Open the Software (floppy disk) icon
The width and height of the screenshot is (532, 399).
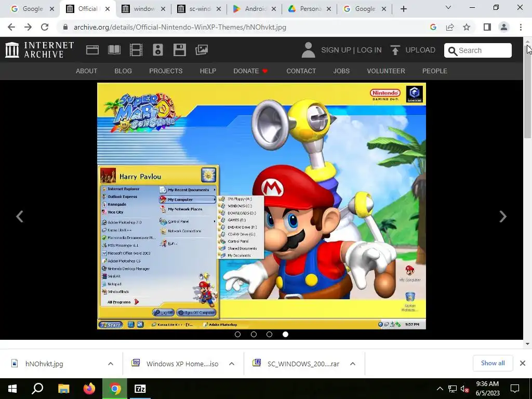pyautogui.click(x=179, y=50)
